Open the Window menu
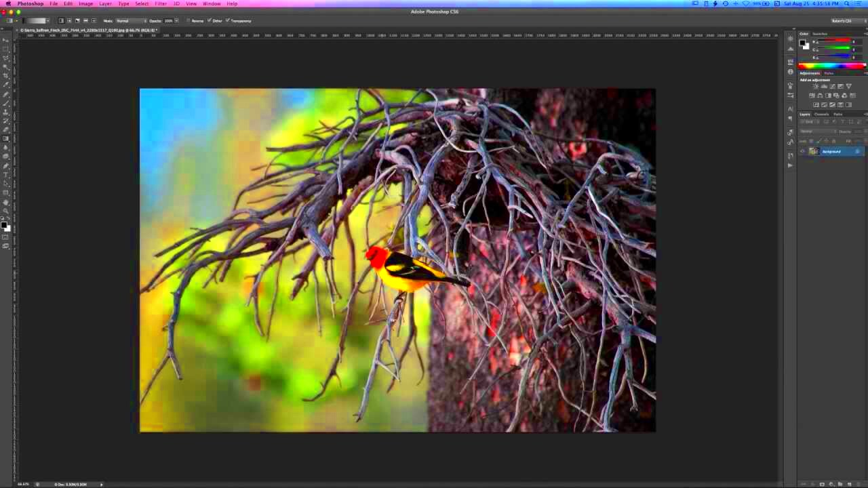The height and width of the screenshot is (488, 868). 212,3
